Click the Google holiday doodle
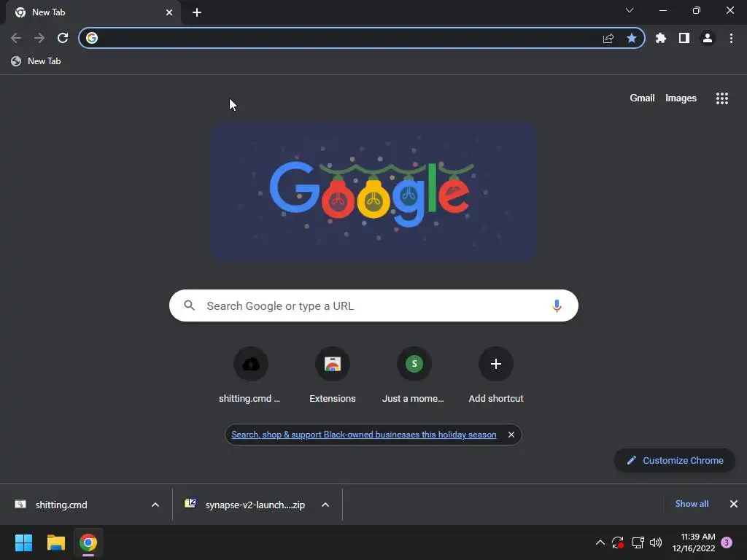The height and width of the screenshot is (560, 747). (x=374, y=192)
